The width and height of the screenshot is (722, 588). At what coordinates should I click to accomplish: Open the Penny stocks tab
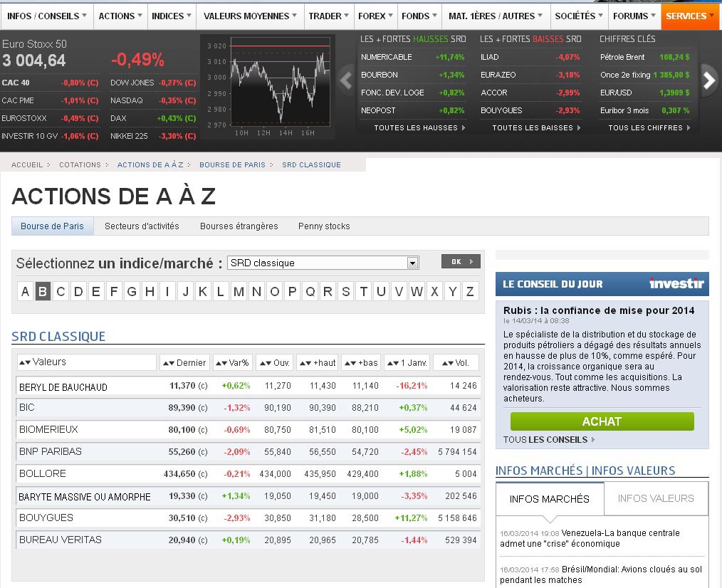click(x=324, y=226)
